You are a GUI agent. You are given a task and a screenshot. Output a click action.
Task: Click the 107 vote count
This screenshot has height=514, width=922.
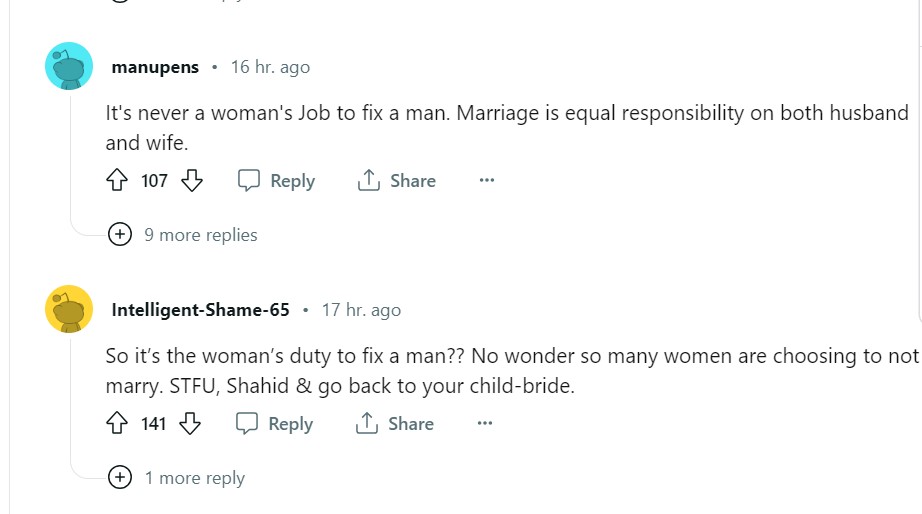pos(154,181)
